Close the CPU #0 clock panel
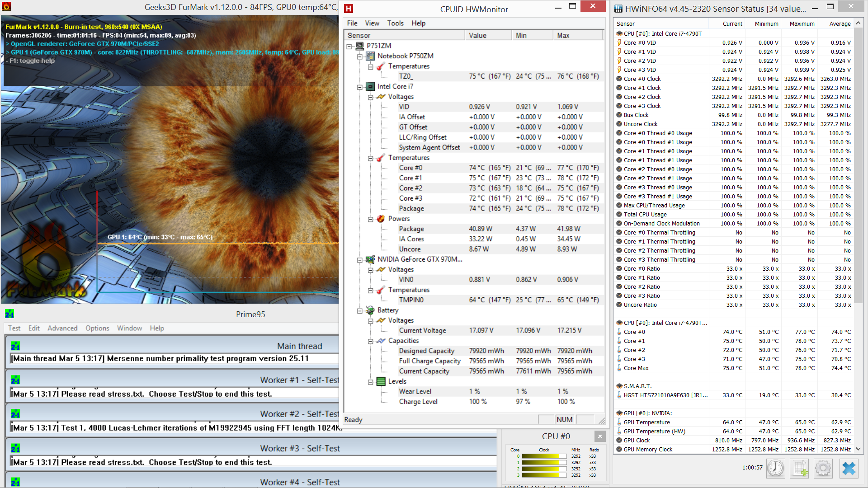This screenshot has height=488, width=868. pos(600,436)
